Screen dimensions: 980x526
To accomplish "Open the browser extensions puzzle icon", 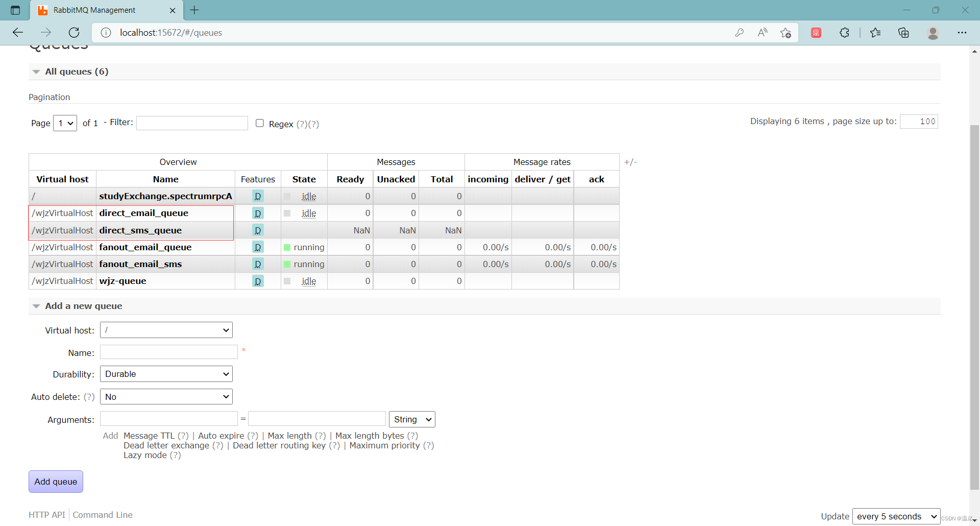I will [844, 33].
